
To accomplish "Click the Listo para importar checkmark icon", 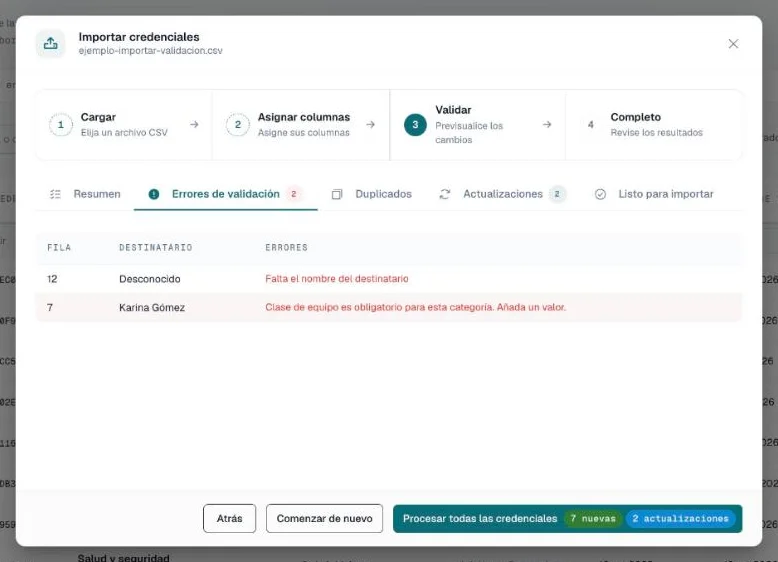I will tap(600, 194).
